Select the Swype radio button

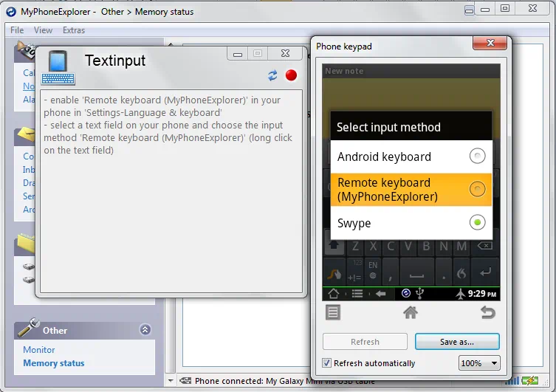pos(477,223)
